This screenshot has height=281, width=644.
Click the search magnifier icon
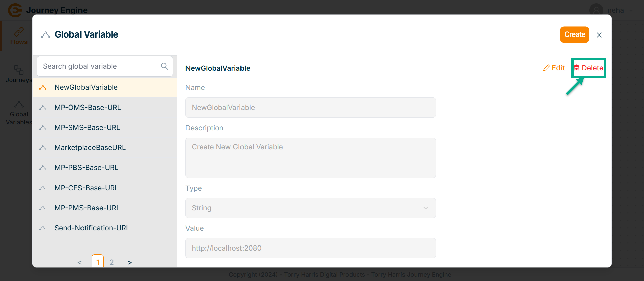coord(164,66)
